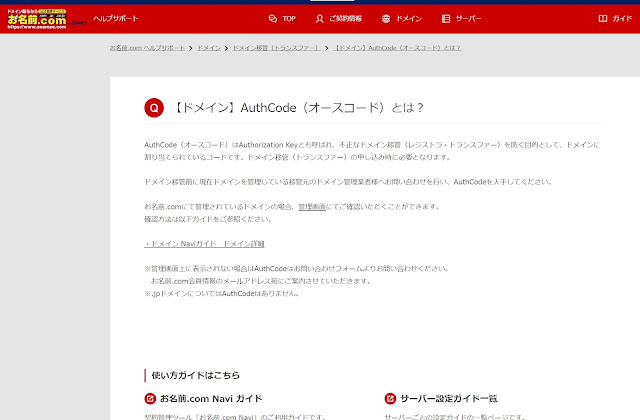Go to the TOP menu item
Image resolution: width=640 pixels, height=420 pixels.
click(289, 18)
